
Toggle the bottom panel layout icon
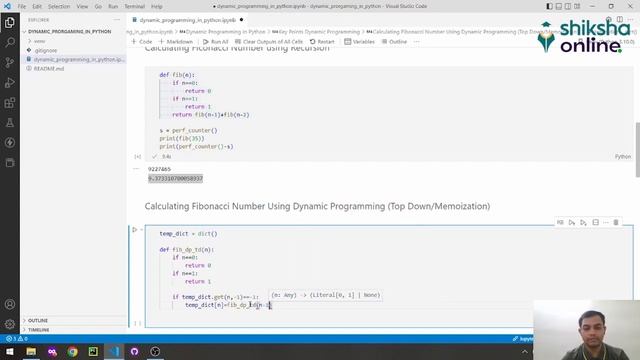pos(559,7)
